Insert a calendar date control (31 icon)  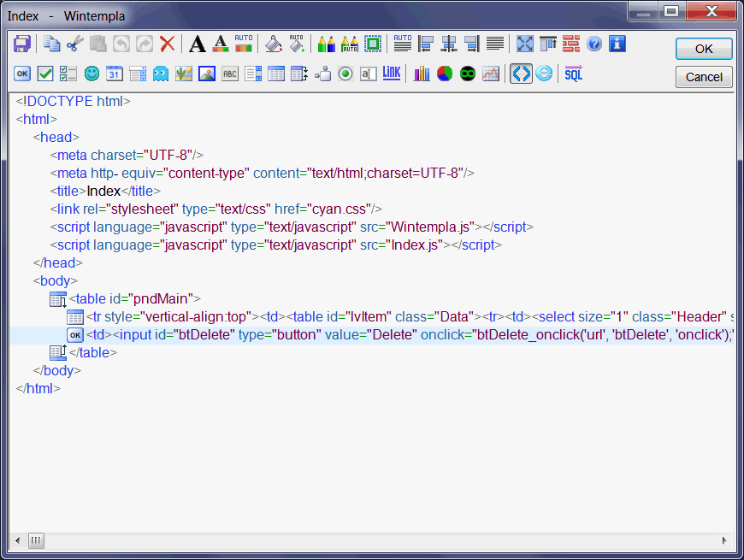[x=115, y=74]
